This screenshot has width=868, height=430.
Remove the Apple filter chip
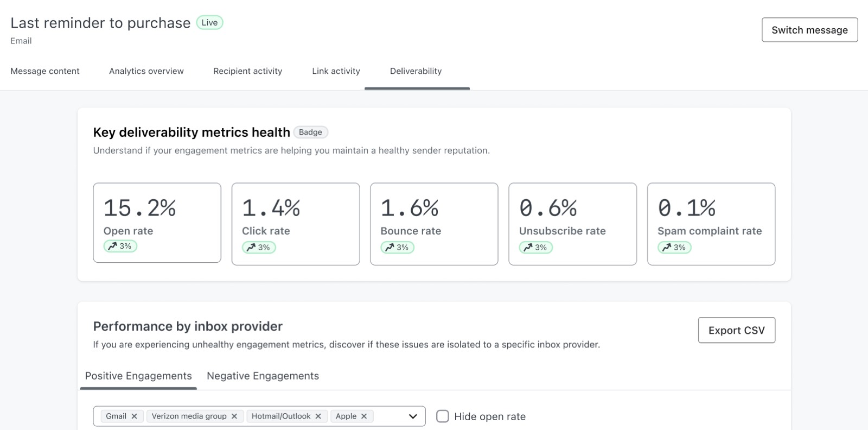(364, 416)
